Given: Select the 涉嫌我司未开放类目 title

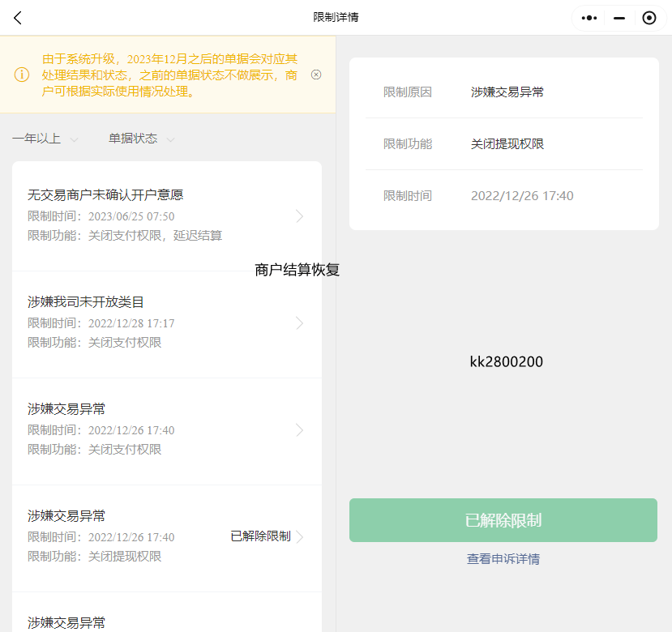Looking at the screenshot, I should point(86,302).
